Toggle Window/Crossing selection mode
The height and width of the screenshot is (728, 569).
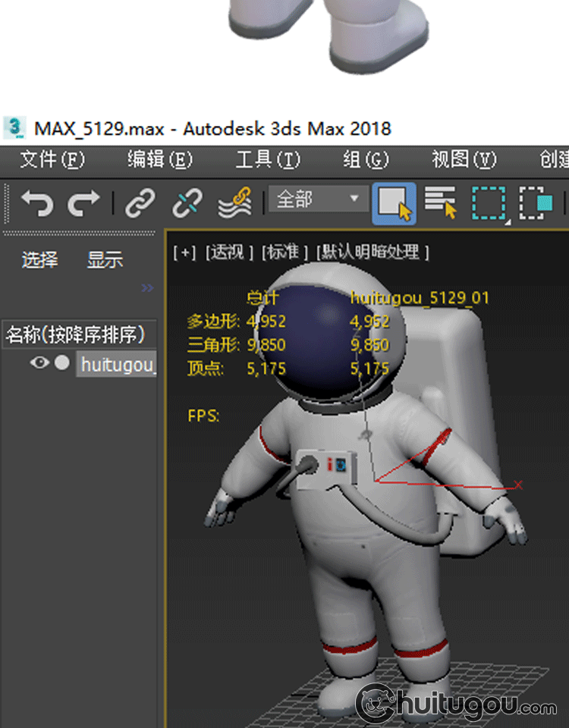click(x=536, y=203)
